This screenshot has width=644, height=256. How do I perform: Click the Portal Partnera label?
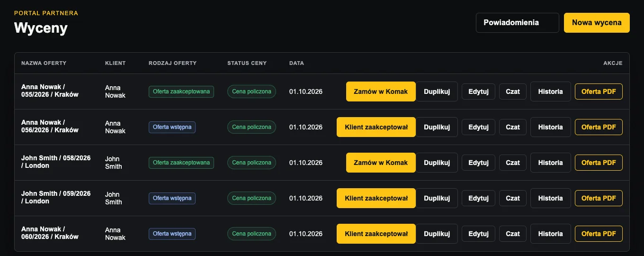coord(46,13)
